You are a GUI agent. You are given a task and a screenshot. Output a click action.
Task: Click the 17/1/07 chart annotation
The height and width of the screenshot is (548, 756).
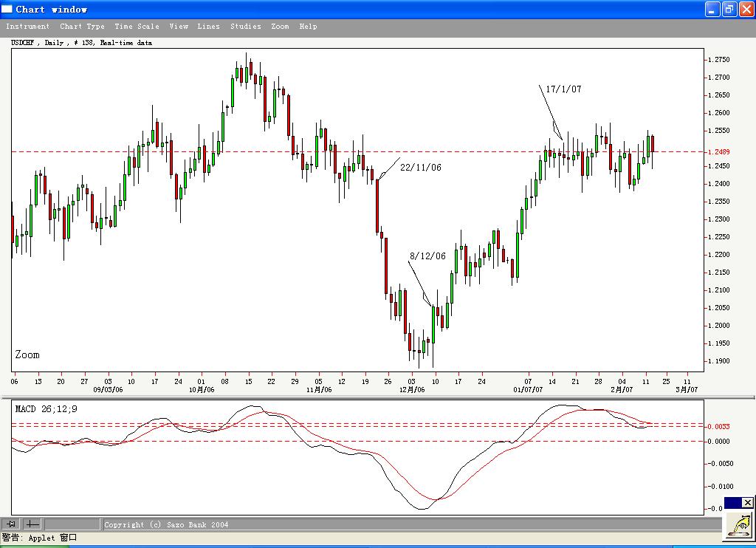click(563, 89)
